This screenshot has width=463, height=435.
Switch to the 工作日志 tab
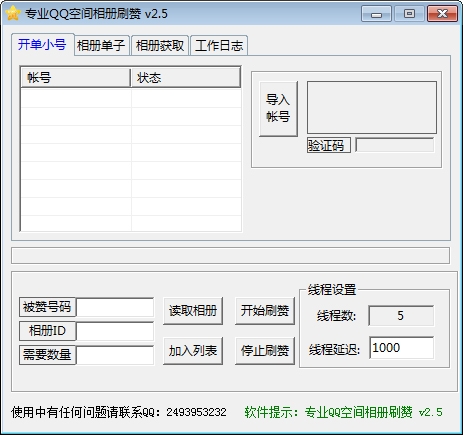(x=219, y=45)
